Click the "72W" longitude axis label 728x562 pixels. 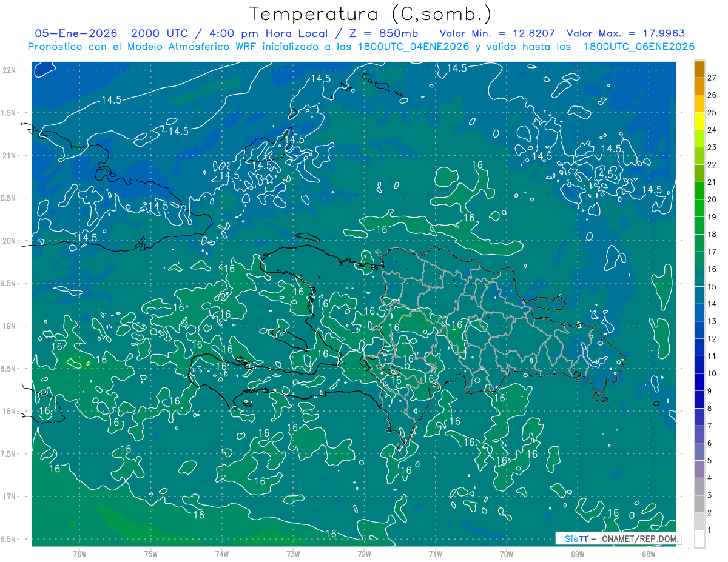[x=364, y=554]
